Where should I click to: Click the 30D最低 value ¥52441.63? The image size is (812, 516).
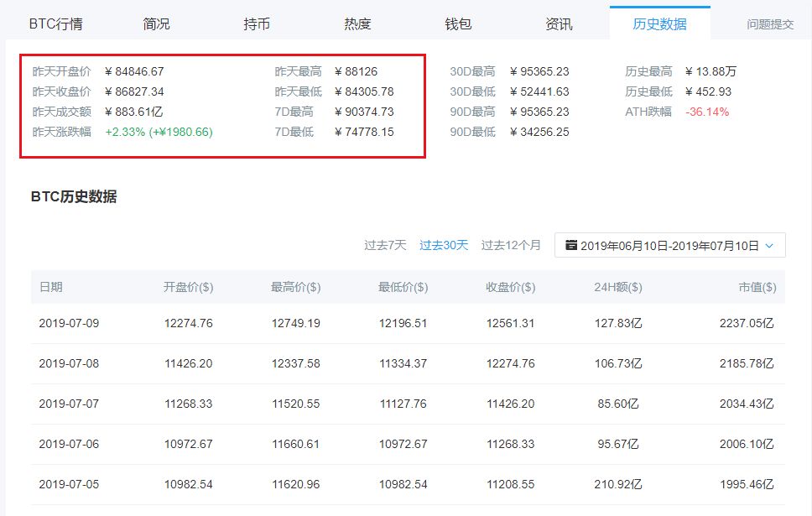(539, 91)
